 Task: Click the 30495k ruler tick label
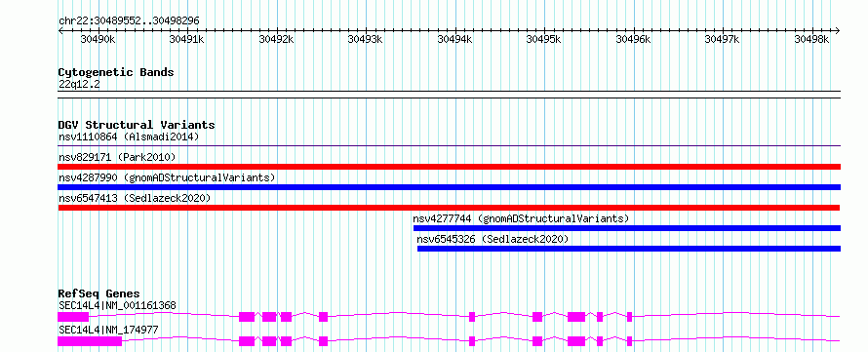tap(543, 39)
